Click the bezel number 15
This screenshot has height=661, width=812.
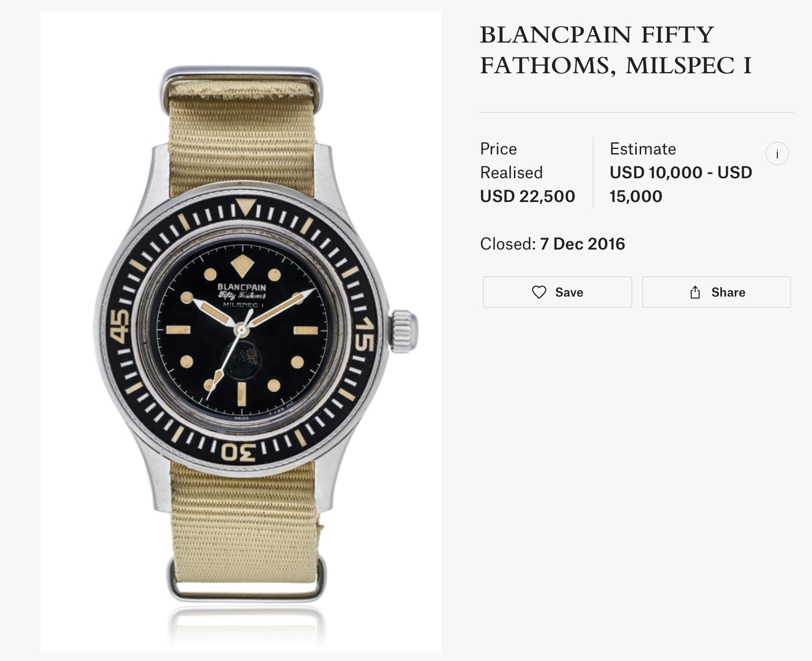(x=364, y=334)
